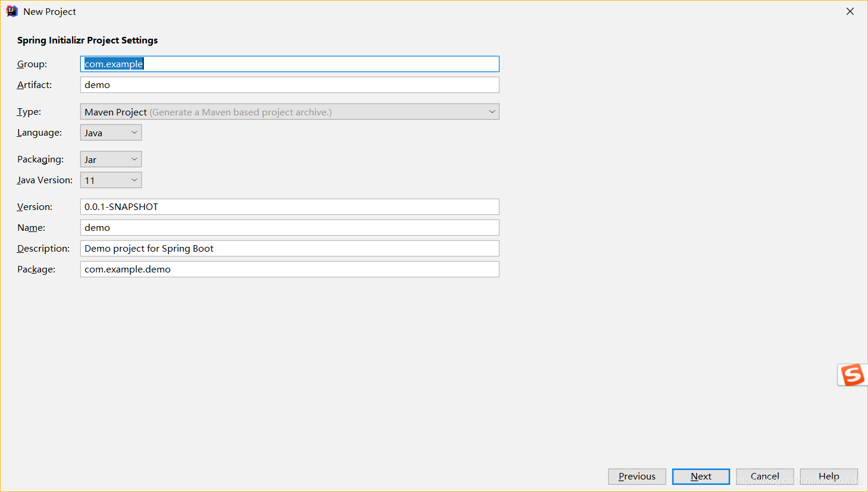Image resolution: width=868 pixels, height=492 pixels.
Task: Click the Type label
Action: coord(29,112)
